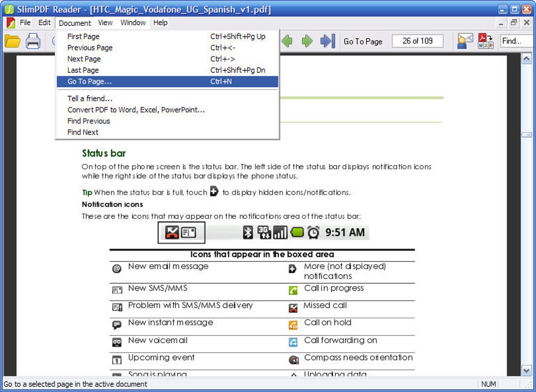Screen dimensions: 536x392
Task: Click the vertical scrollbar thumb
Action: click(527, 135)
